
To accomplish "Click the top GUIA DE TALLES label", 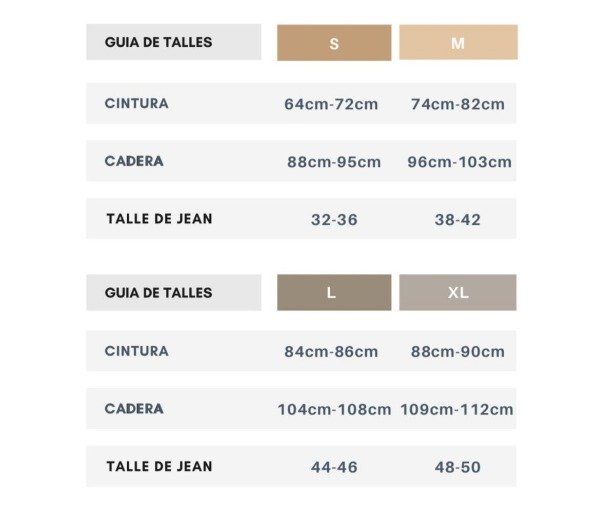I will 158,42.
